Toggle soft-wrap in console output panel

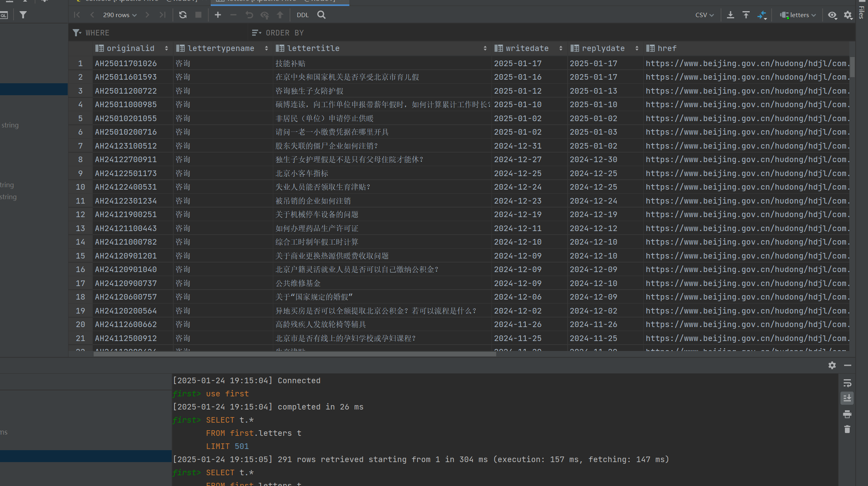[x=847, y=383]
